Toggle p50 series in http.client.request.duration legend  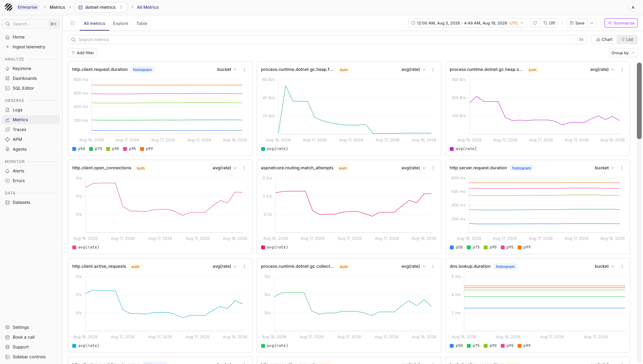click(x=79, y=149)
